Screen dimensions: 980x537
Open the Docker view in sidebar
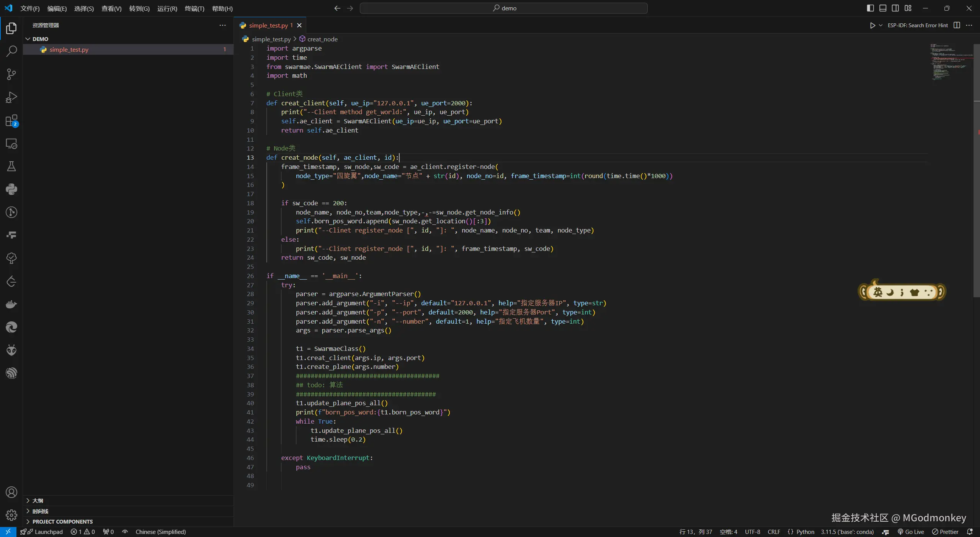pyautogui.click(x=11, y=305)
